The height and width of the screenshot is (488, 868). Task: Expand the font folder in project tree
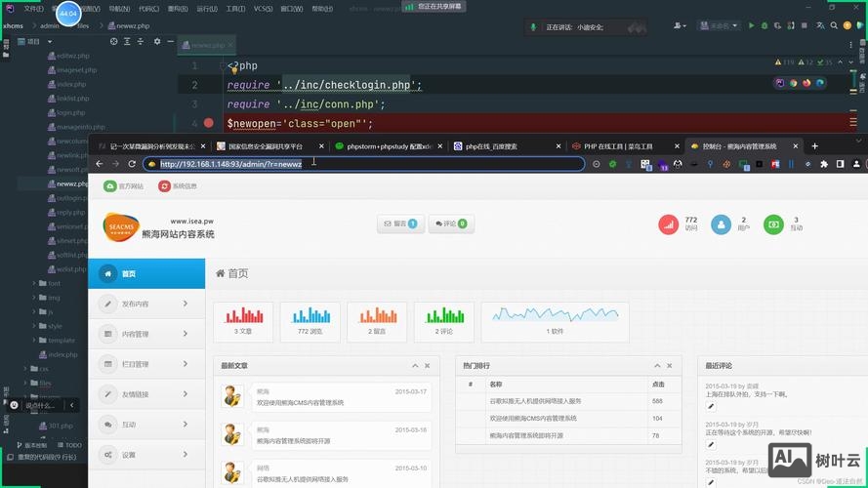[x=34, y=283]
